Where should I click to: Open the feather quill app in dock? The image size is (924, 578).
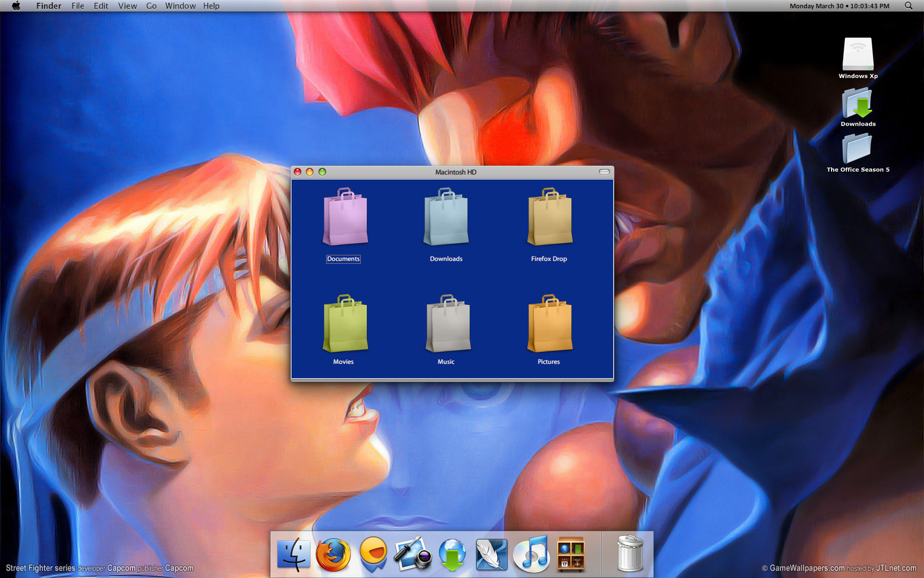pyautogui.click(x=491, y=554)
